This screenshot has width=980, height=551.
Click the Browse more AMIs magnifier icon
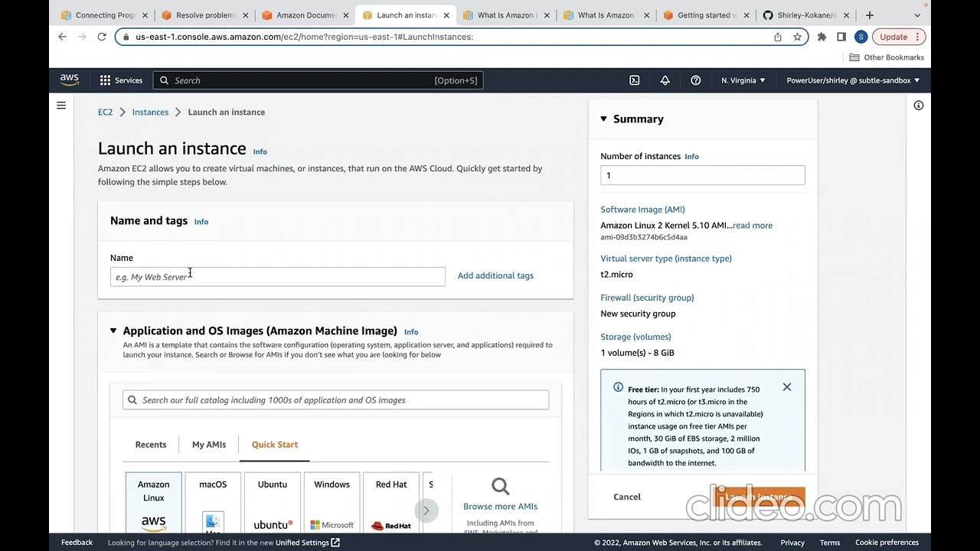click(x=501, y=486)
